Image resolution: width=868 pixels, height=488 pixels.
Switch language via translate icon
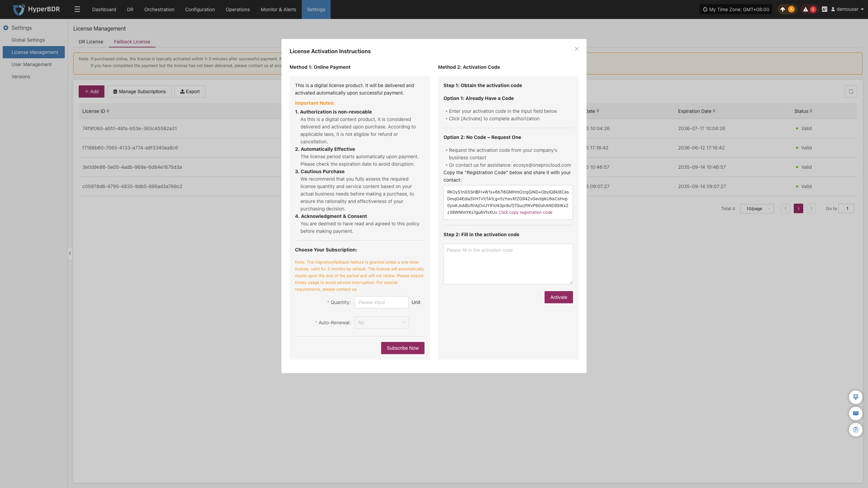click(824, 9)
